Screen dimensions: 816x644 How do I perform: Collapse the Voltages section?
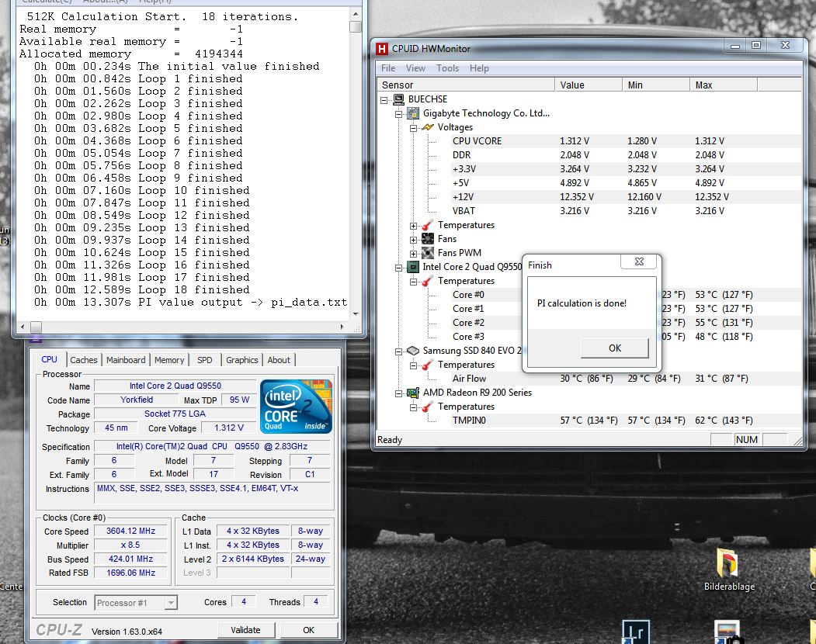tap(413, 128)
